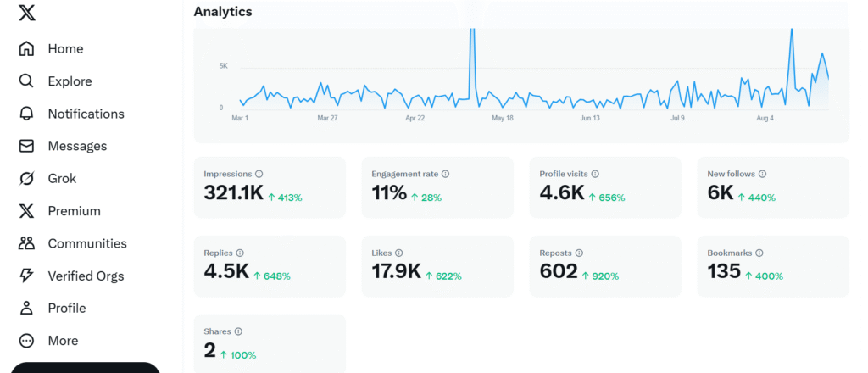Open the Premium sidebar item
This screenshot has width=868, height=373.
click(x=74, y=211)
